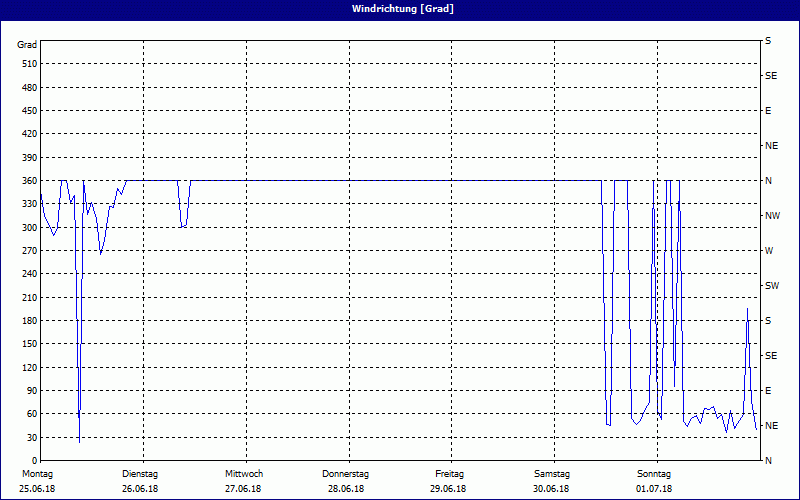The width and height of the screenshot is (800, 500).
Task: Click the Windrichtung [Grad] chart title
Action: point(399,9)
